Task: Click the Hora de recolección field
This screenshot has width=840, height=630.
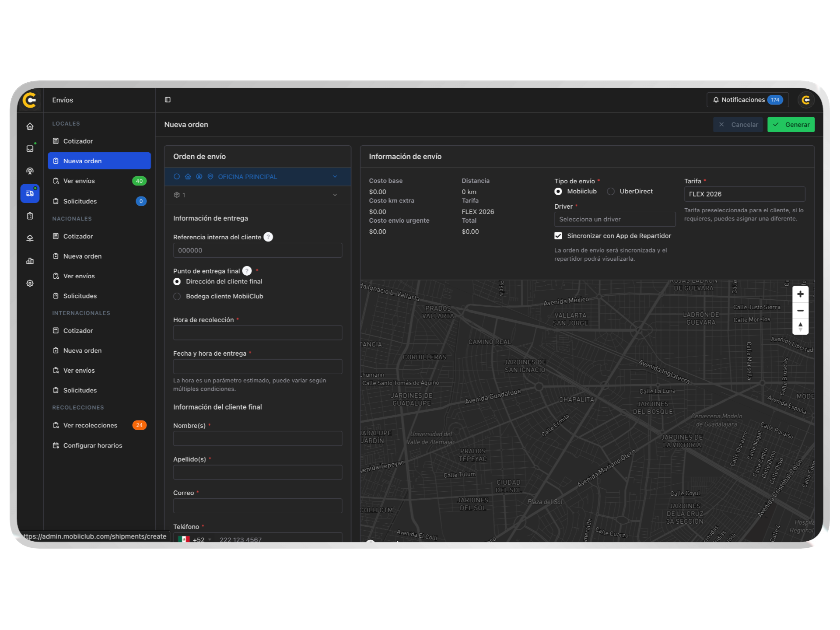Action: point(257,333)
